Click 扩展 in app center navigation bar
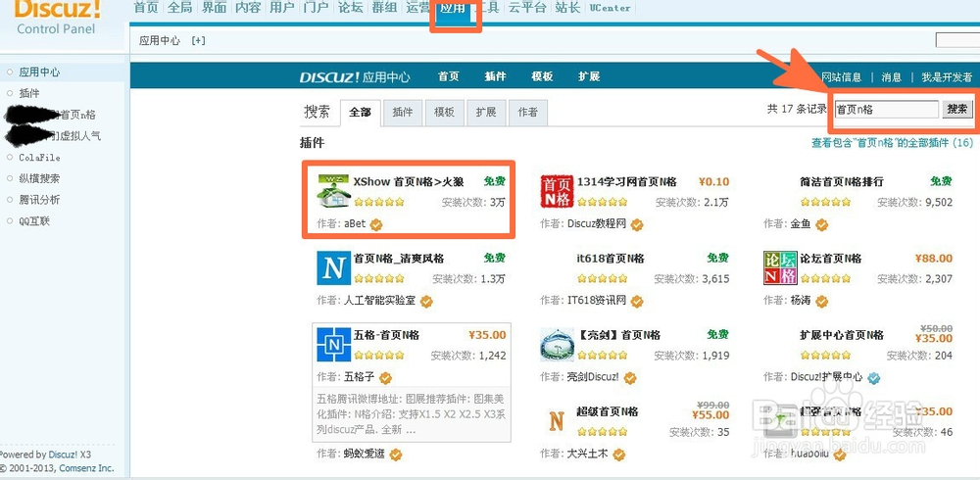Viewport: 980px width, 480px height. (x=589, y=76)
